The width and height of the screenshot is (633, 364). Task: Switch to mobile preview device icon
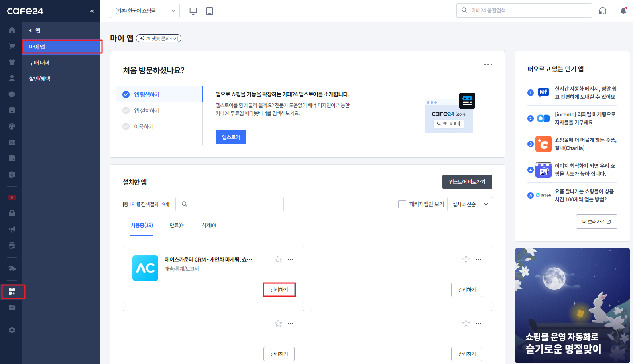[209, 11]
